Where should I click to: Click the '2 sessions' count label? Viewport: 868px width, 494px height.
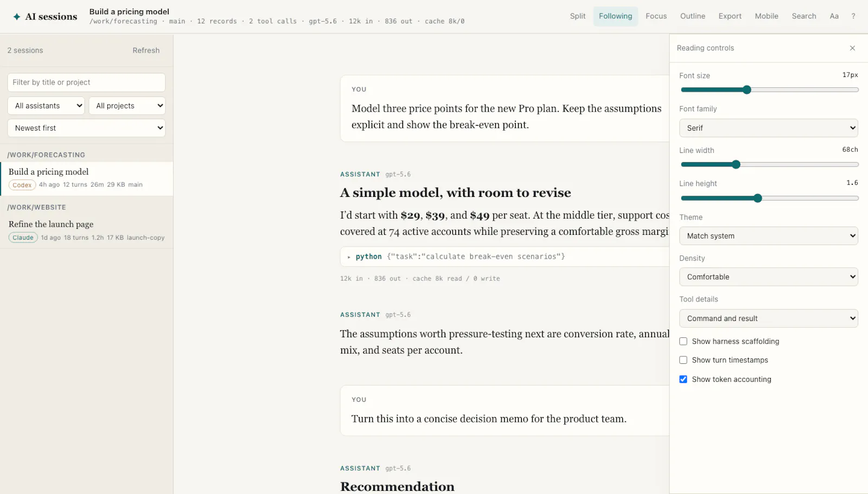coord(25,50)
